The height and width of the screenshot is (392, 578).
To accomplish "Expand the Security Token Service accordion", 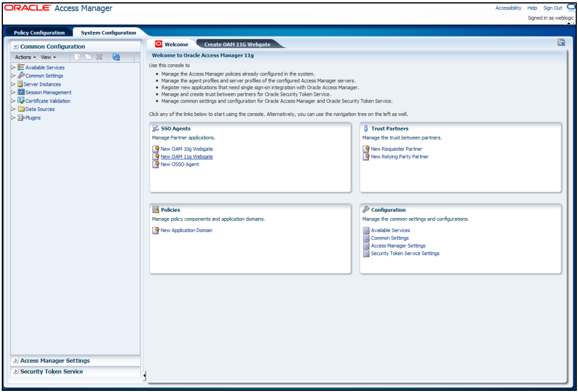I will [16, 371].
